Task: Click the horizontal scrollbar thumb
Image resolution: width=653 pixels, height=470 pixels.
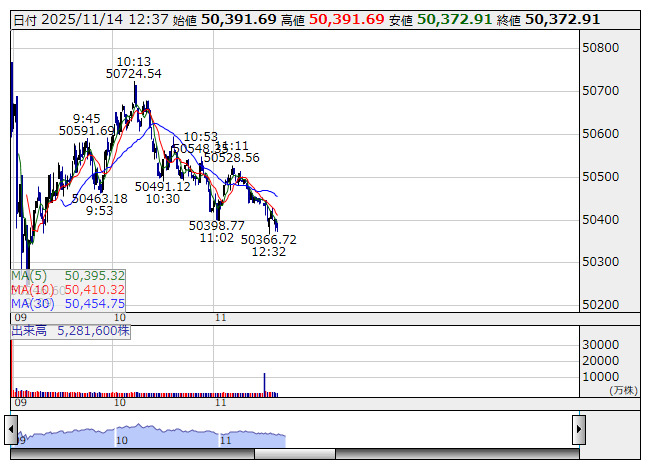Action: 295,454
